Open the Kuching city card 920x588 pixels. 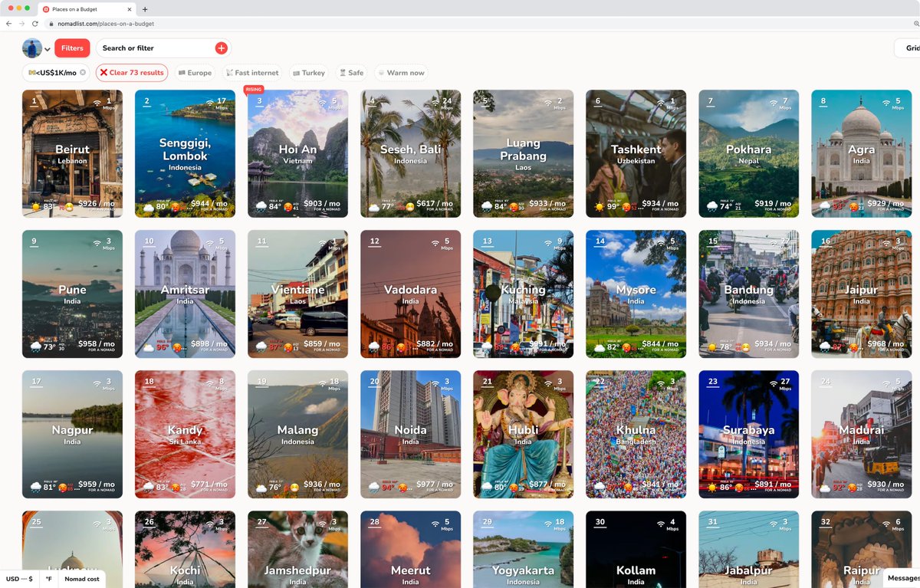coord(523,294)
